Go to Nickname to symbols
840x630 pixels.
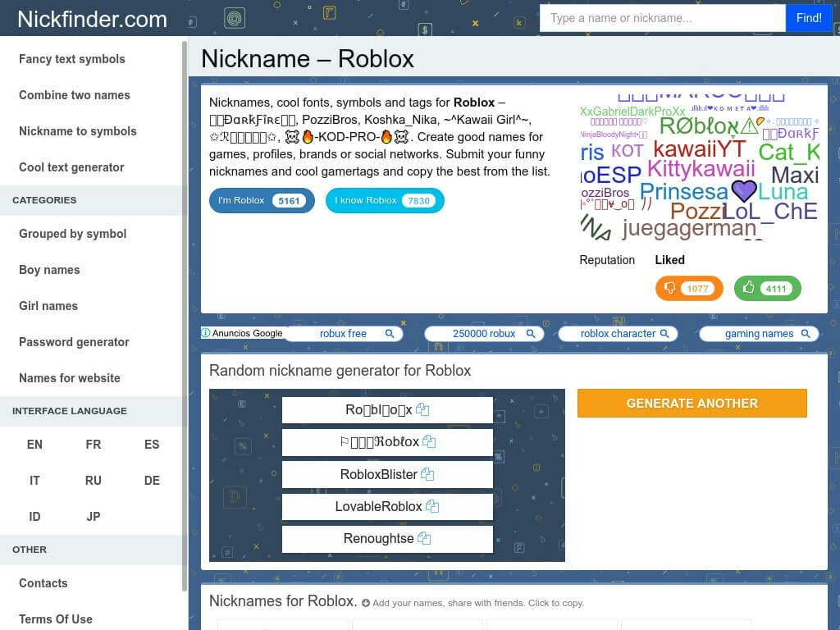pos(78,131)
